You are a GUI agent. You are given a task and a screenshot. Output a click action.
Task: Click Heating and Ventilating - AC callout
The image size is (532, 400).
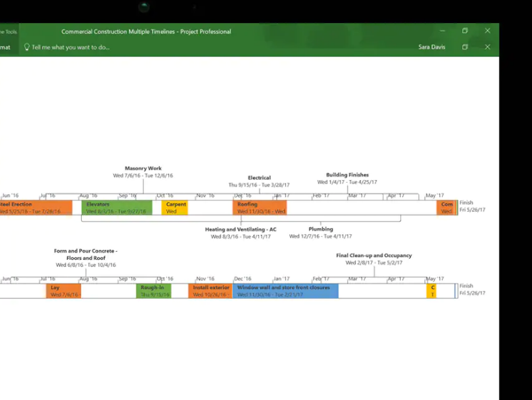(241, 229)
